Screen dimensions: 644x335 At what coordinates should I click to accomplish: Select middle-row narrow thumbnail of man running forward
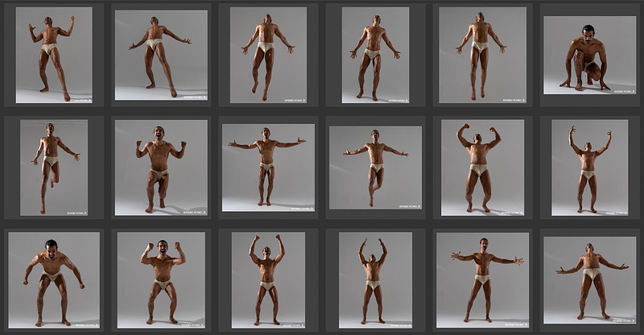coord(53,167)
